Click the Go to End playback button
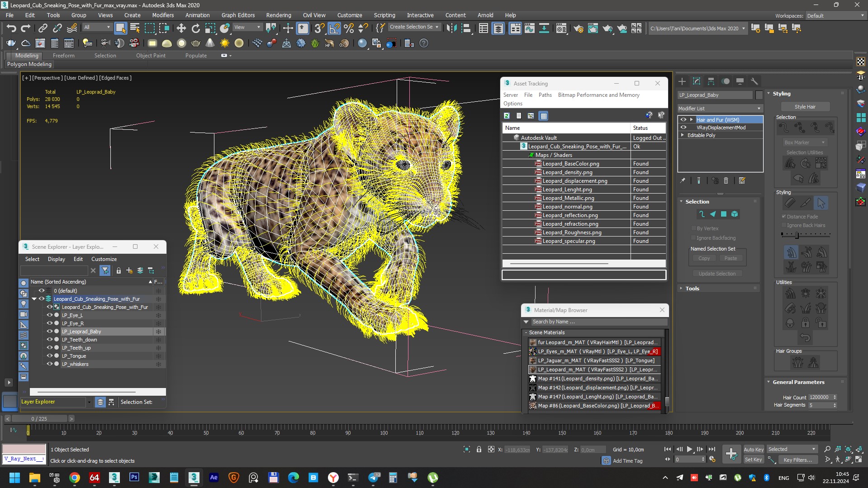The height and width of the screenshot is (488, 868). (x=712, y=449)
